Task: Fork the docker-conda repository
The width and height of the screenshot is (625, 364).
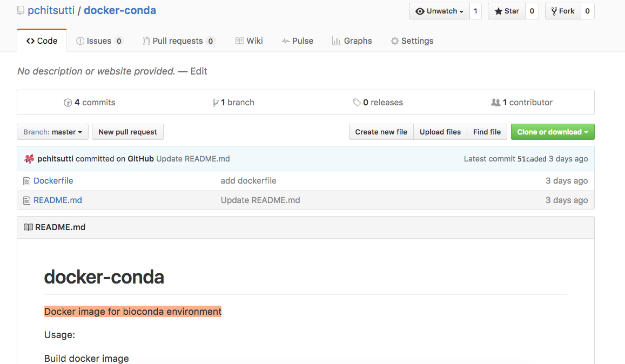Action: (563, 11)
